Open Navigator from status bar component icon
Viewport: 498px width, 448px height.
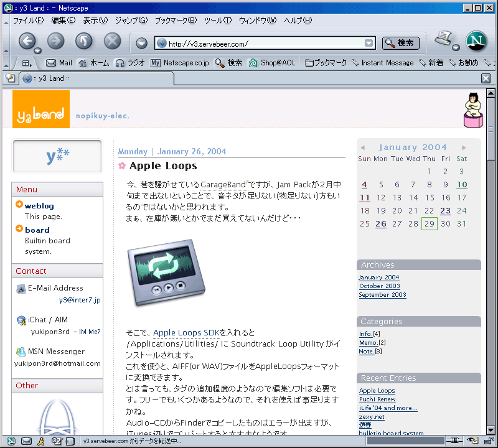11,441
